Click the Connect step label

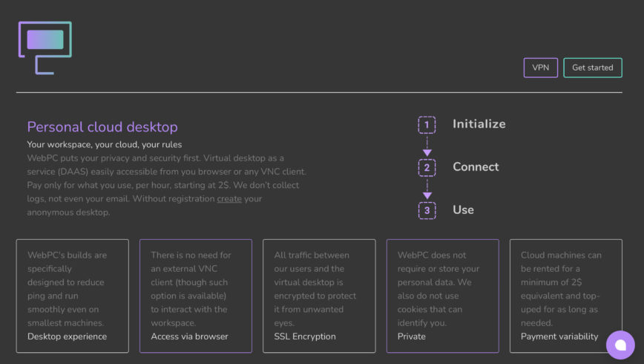click(476, 166)
